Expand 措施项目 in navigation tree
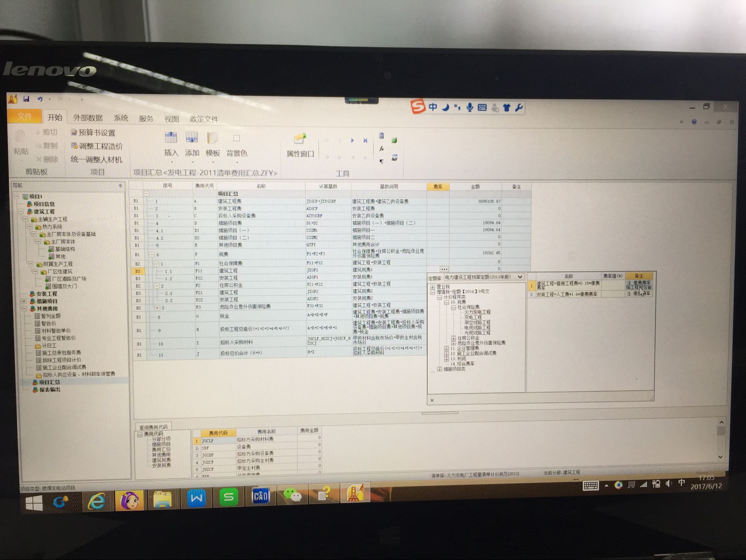Screen dimensions: 746x560 pos(24,301)
